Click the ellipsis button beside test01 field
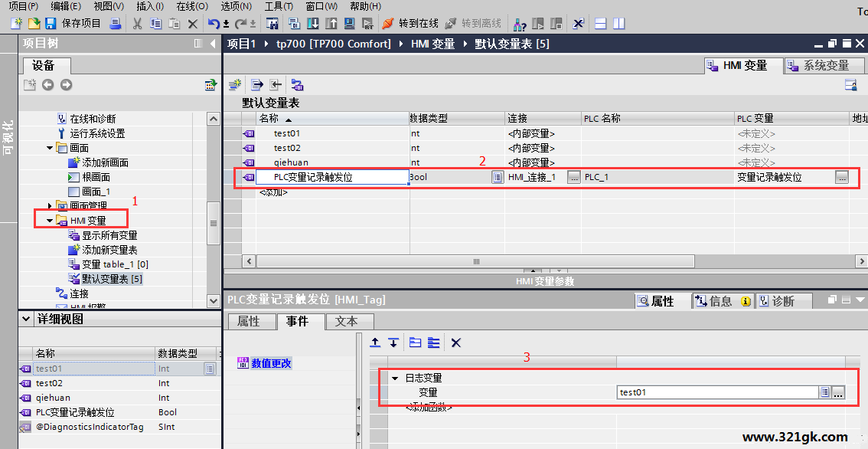The width and height of the screenshot is (868, 449). click(838, 392)
